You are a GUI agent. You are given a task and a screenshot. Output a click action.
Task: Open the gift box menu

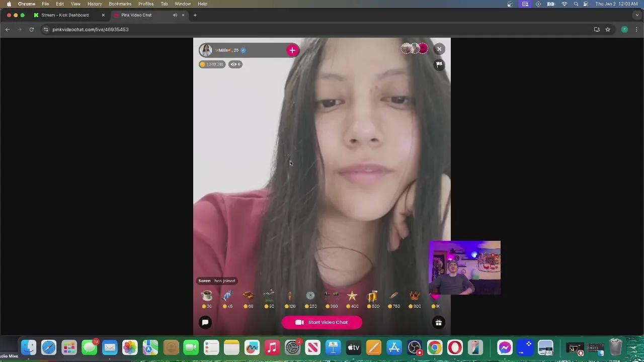pyautogui.click(x=439, y=323)
